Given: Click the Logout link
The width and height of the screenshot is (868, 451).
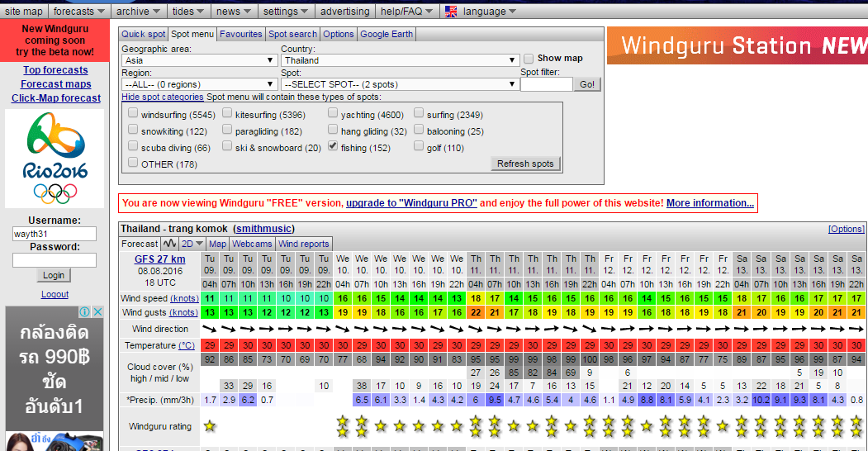Looking at the screenshot, I should point(55,294).
